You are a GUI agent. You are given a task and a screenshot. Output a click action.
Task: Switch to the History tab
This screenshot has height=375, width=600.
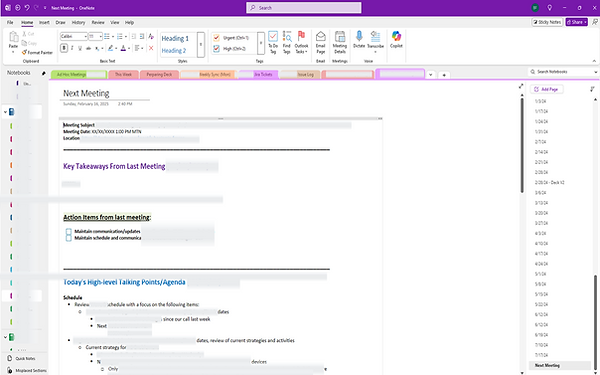(x=78, y=23)
